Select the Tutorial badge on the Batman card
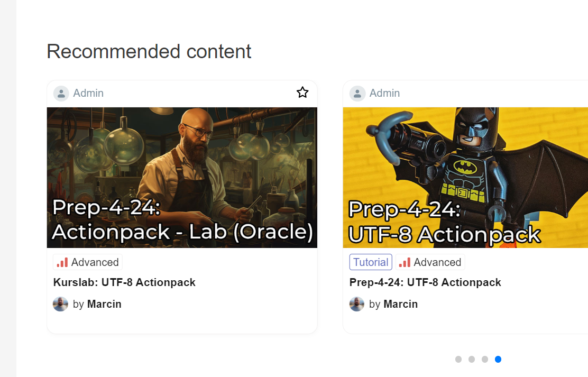Viewport: 588px width, 377px height. 371,262
